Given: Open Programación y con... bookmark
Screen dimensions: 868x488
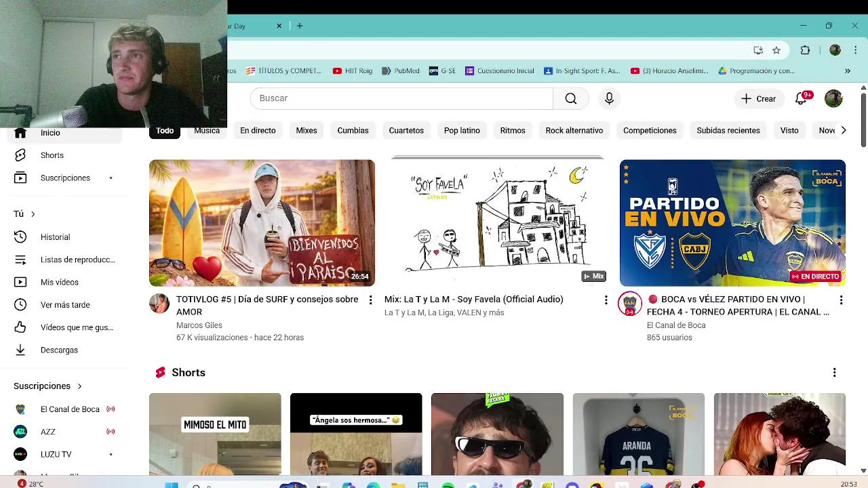Looking at the screenshot, I should point(756,70).
